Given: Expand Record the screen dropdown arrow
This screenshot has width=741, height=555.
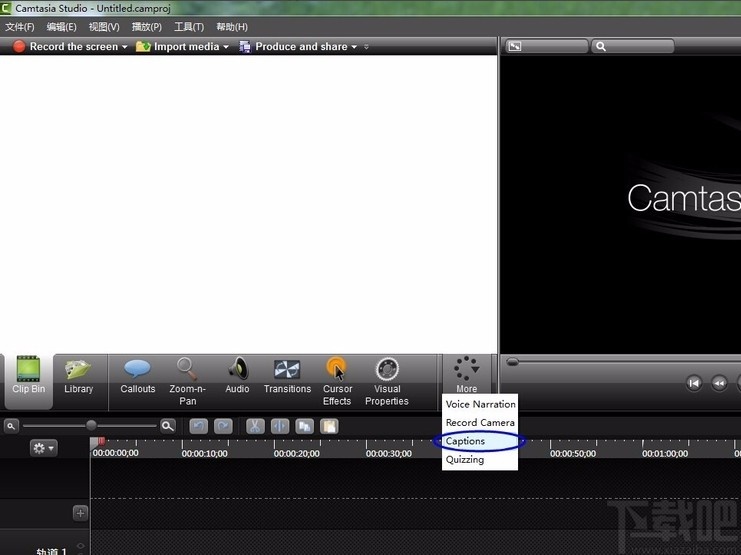Looking at the screenshot, I should pos(124,47).
